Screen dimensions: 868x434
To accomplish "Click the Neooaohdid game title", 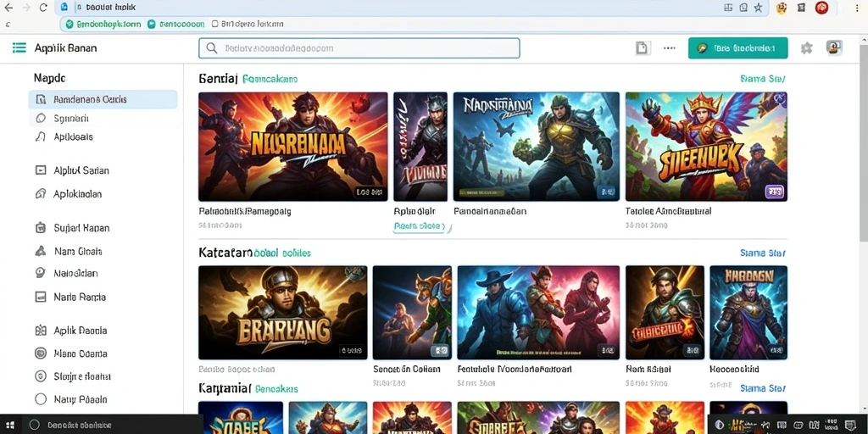I will coord(735,369).
